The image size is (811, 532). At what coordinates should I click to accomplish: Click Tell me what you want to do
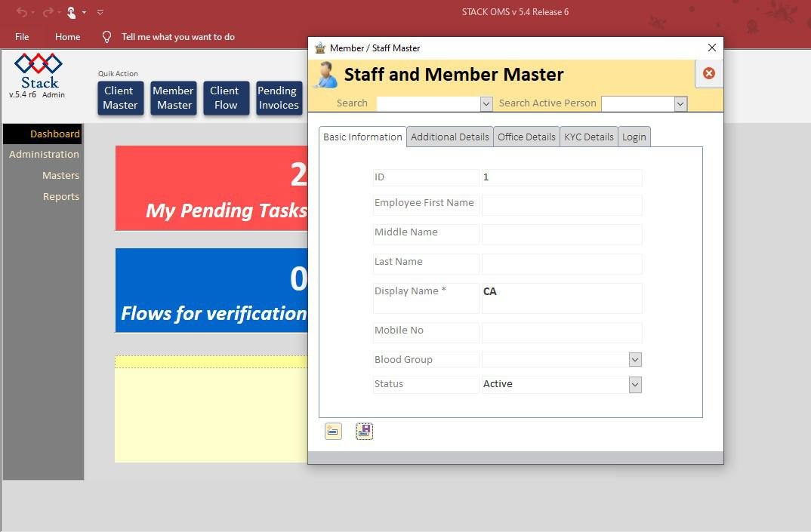(178, 37)
